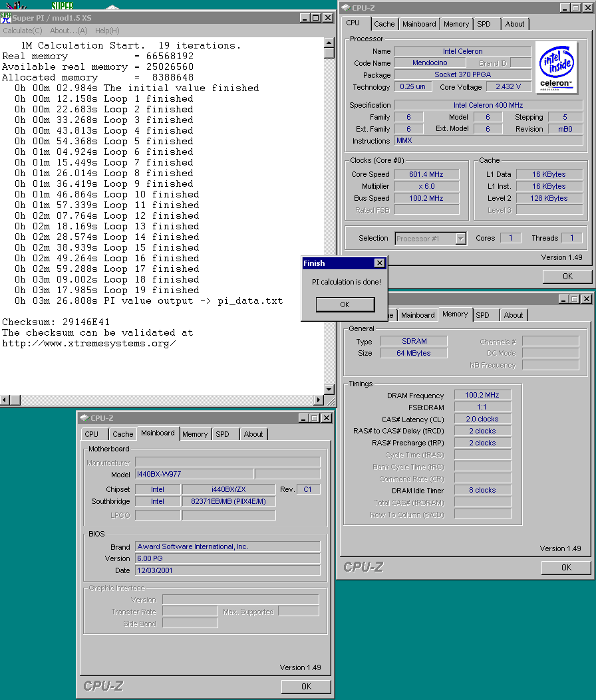Click the Southbridge field 82371EB/MB (PIIX4E/M)
596x700 pixels.
[x=228, y=501]
